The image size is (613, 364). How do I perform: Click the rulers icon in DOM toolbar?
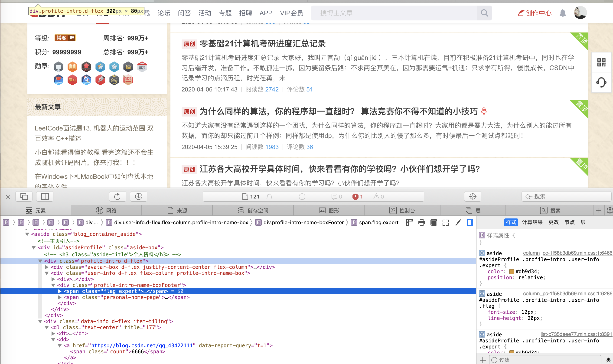coord(409,222)
